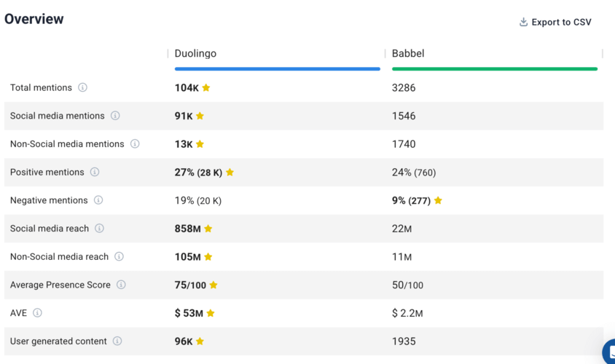Click the Negative mentions row label

[x=49, y=200]
